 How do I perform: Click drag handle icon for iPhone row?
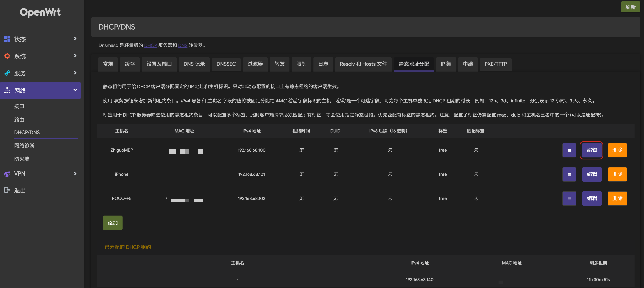point(569,174)
